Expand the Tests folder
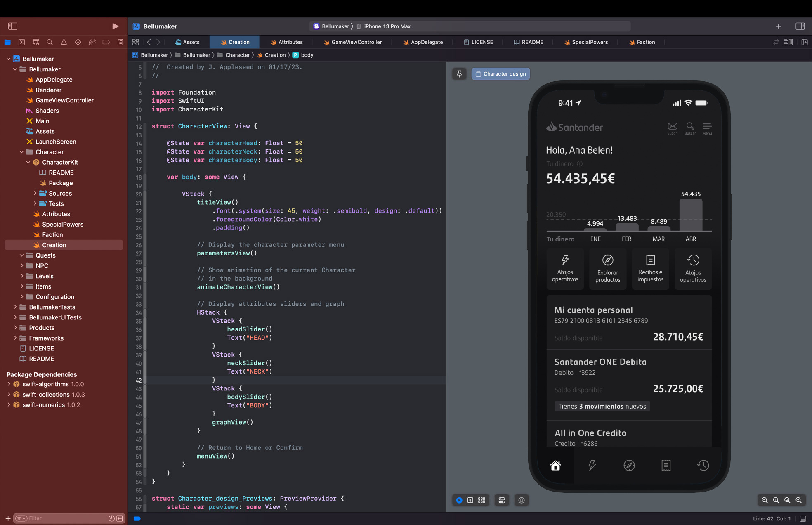 [35, 203]
